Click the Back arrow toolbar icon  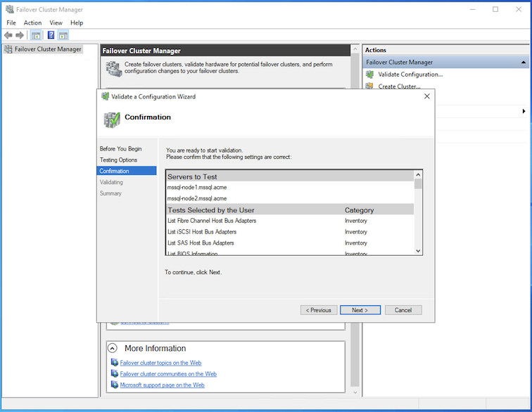8,35
